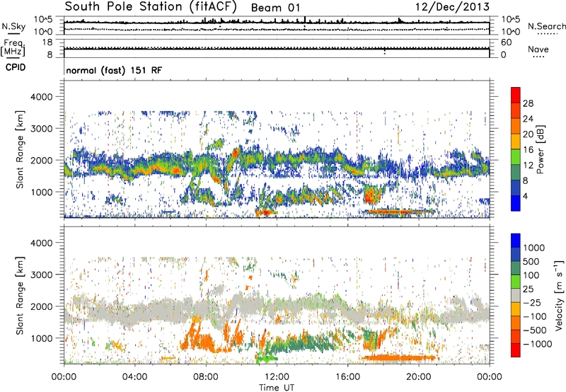Click the '16:00' time axis tick label
The height and width of the screenshot is (392, 566).
(x=347, y=377)
